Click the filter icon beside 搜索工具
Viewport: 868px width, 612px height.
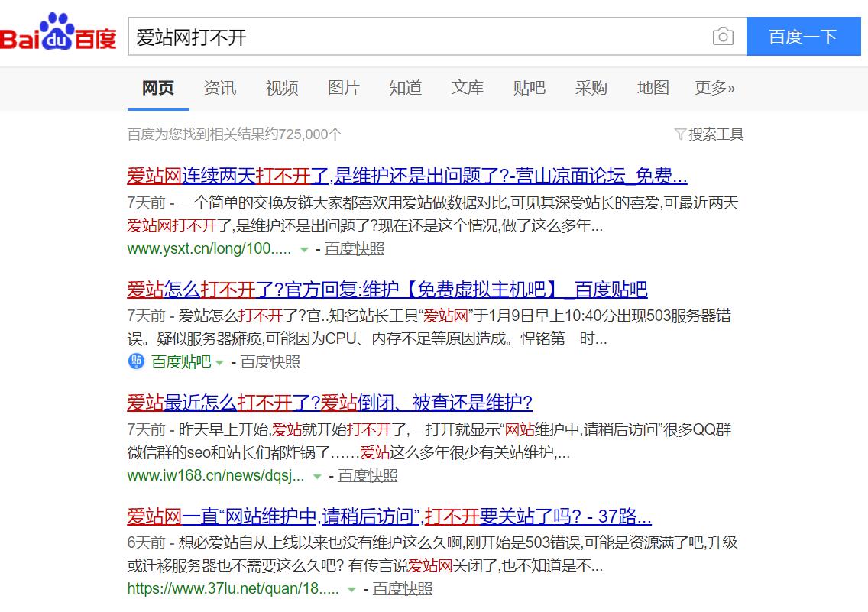pos(679,134)
